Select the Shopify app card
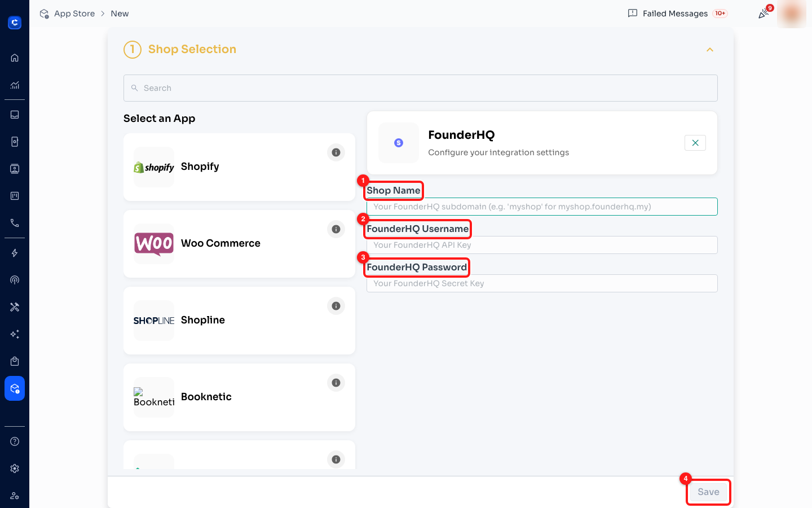The image size is (812, 508). click(239, 167)
